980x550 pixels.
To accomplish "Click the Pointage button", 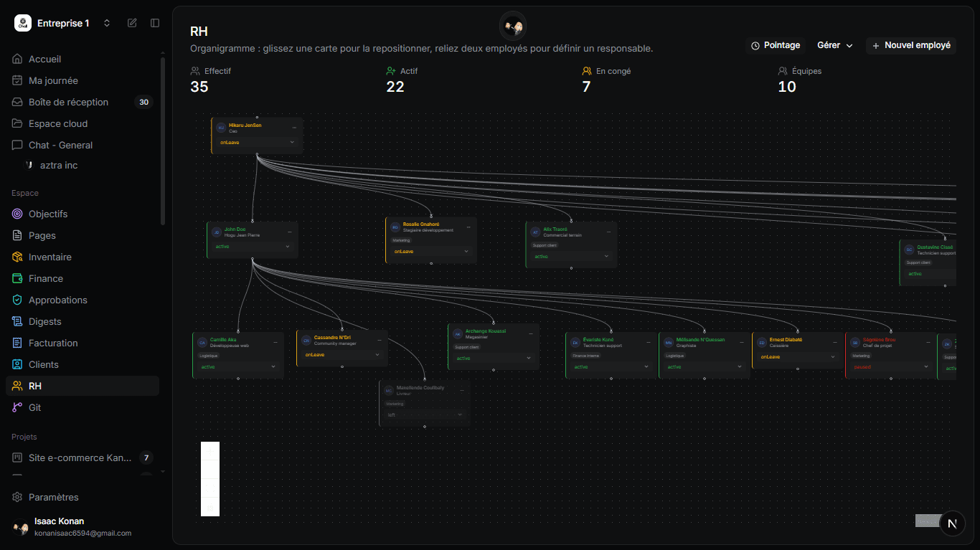I will 776,45.
